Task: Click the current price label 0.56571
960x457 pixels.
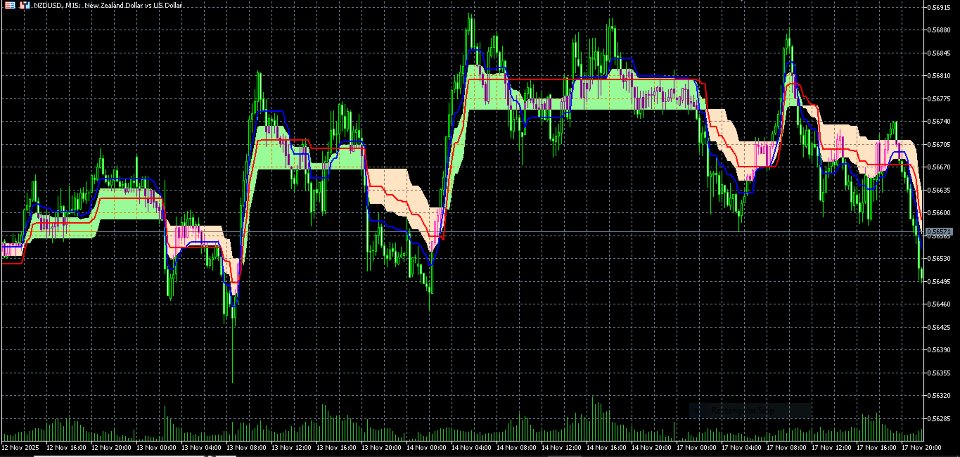Action: 940,232
